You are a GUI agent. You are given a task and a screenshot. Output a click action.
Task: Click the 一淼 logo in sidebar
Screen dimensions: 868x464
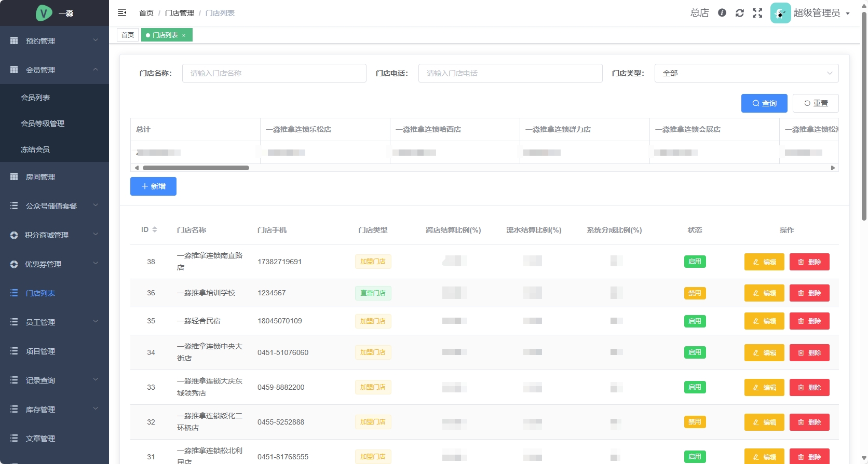(44, 13)
